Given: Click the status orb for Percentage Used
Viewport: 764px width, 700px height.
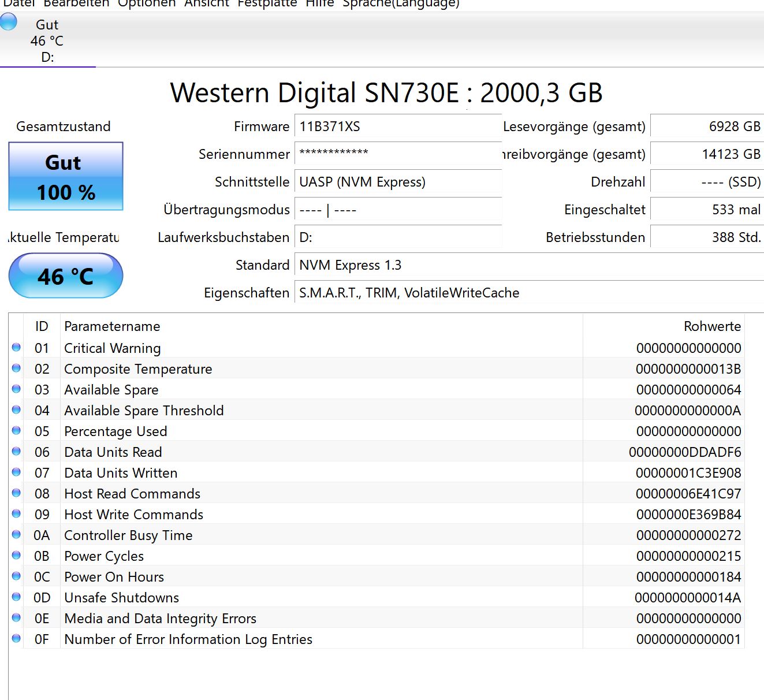Looking at the screenshot, I should (16, 430).
